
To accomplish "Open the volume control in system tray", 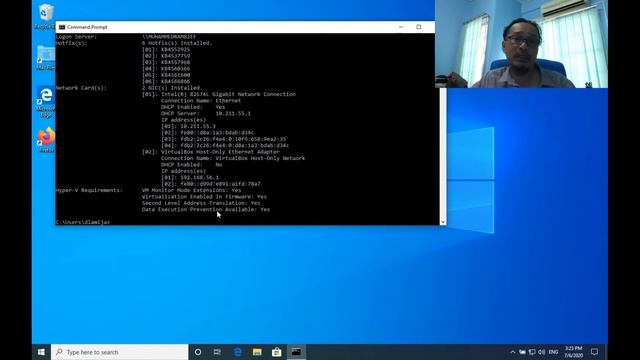I will click(542, 352).
